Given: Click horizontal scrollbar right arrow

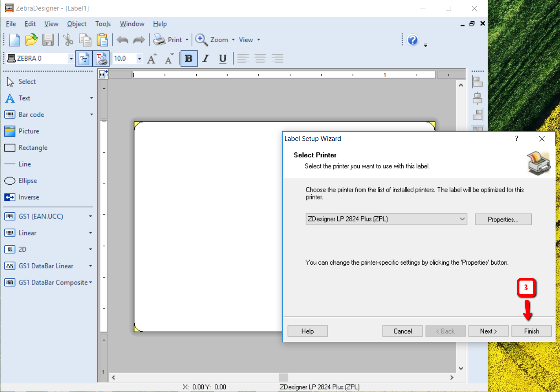Looking at the screenshot, I should click(x=452, y=377).
